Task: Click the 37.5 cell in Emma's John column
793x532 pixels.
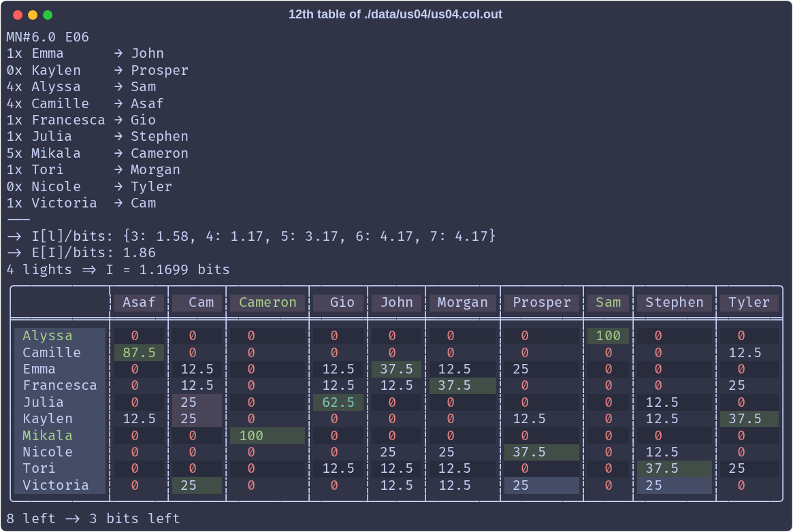Action: tap(396, 369)
